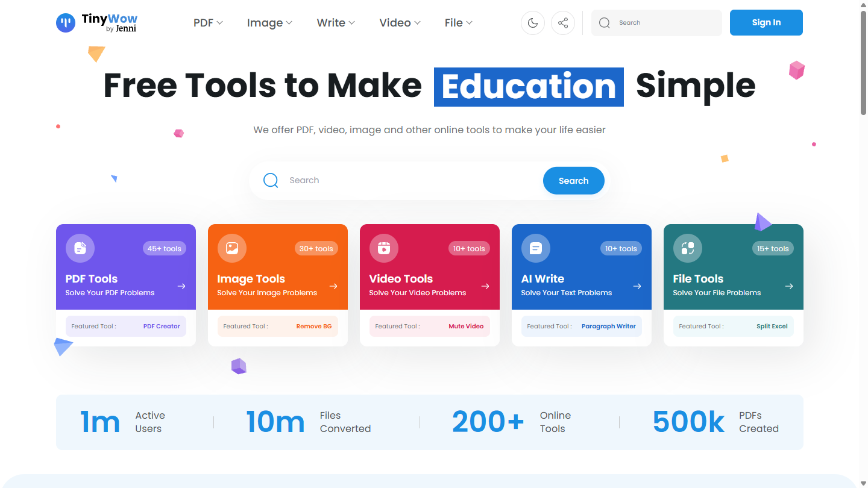The width and height of the screenshot is (868, 488).
Task: Click the 15+ tools badge
Action: [772, 248]
